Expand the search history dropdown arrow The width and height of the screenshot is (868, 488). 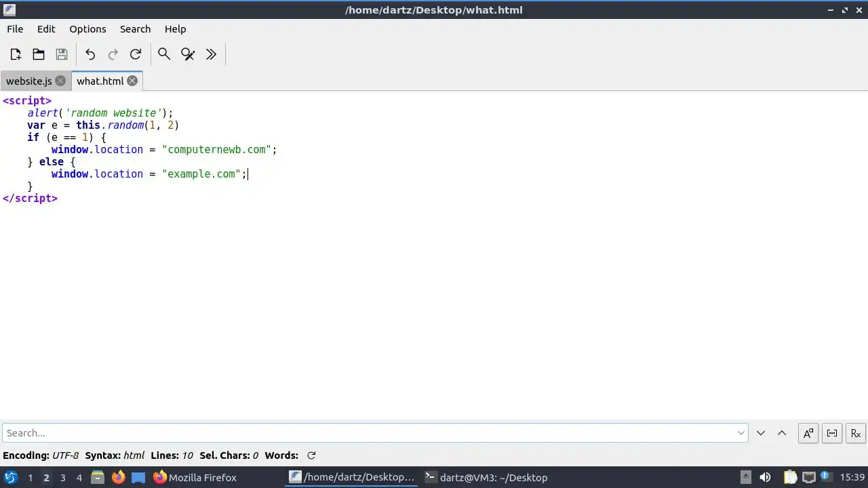click(741, 433)
